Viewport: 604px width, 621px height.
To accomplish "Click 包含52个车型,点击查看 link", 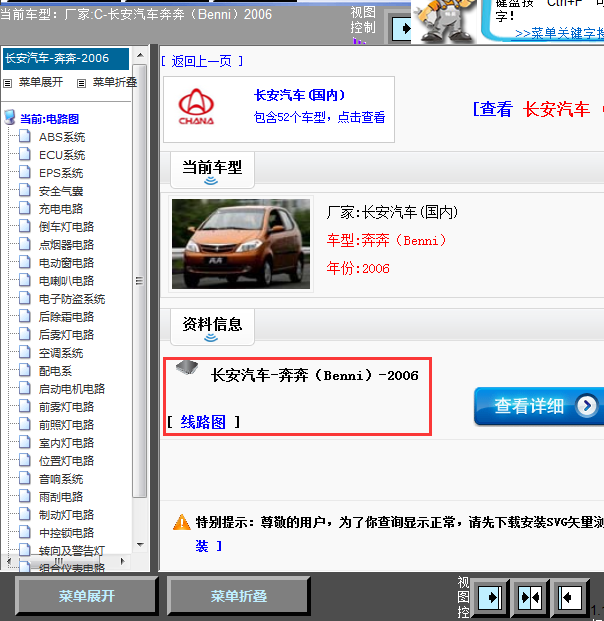I will (319, 117).
